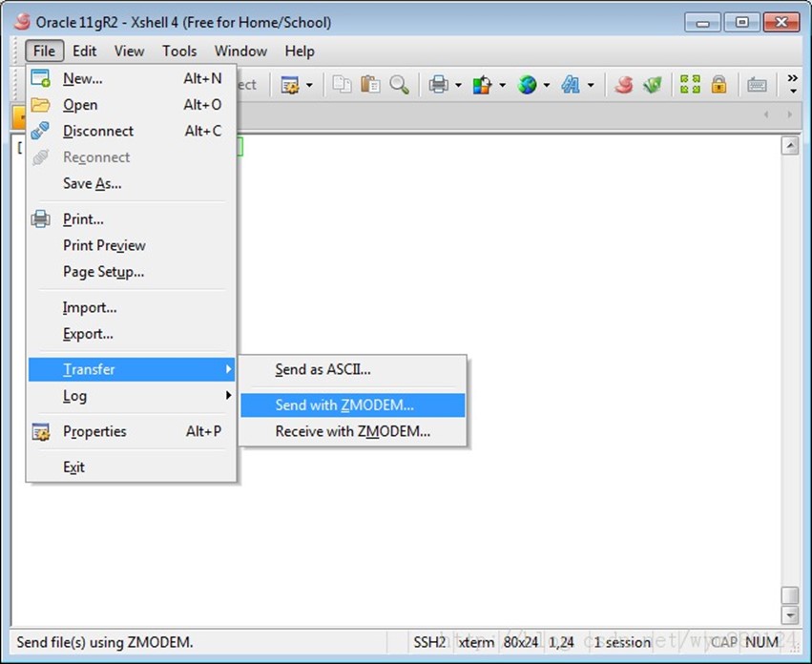Click the red Xshell swirl toolbar icon
Screen dimensions: 812x664
pos(624,84)
